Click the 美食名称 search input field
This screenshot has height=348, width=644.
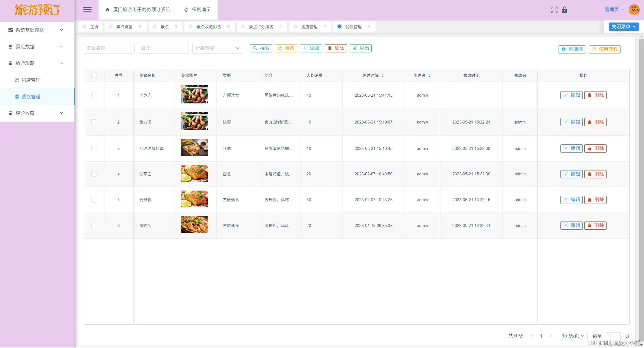(x=109, y=48)
